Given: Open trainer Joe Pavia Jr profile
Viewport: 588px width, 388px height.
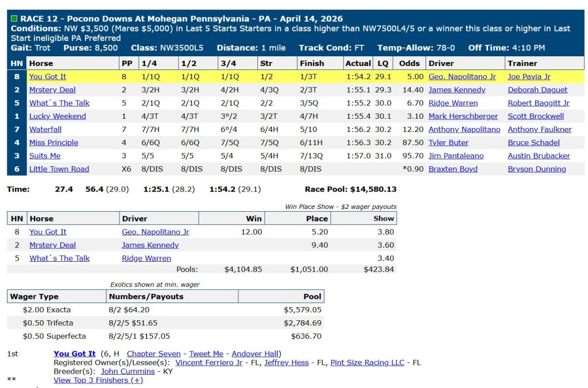Looking at the screenshot, I should coord(529,76).
